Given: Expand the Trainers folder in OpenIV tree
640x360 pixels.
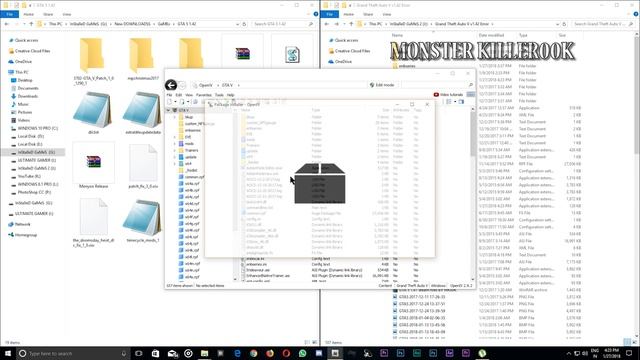Looking at the screenshot, I should (175, 150).
